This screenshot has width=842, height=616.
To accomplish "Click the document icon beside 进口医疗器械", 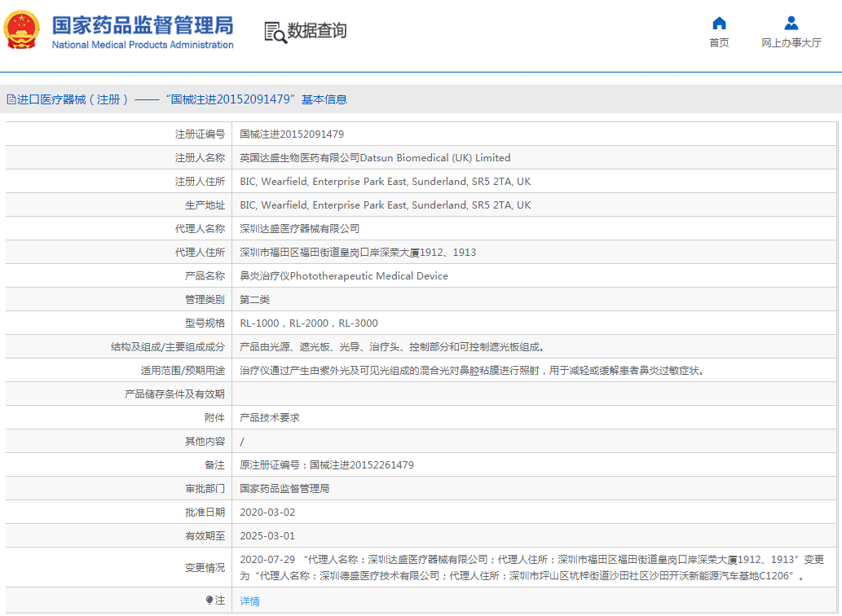I will (11, 99).
